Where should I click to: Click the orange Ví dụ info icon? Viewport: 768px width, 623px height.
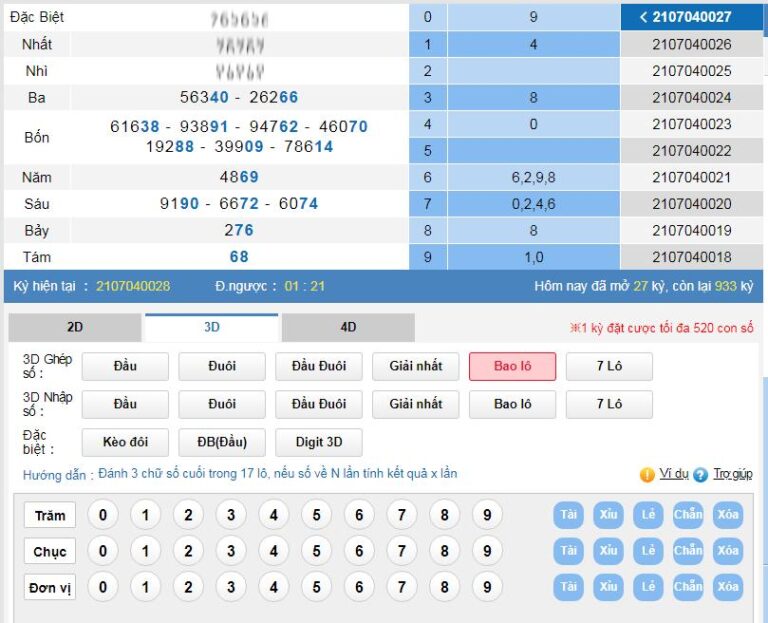(647, 475)
